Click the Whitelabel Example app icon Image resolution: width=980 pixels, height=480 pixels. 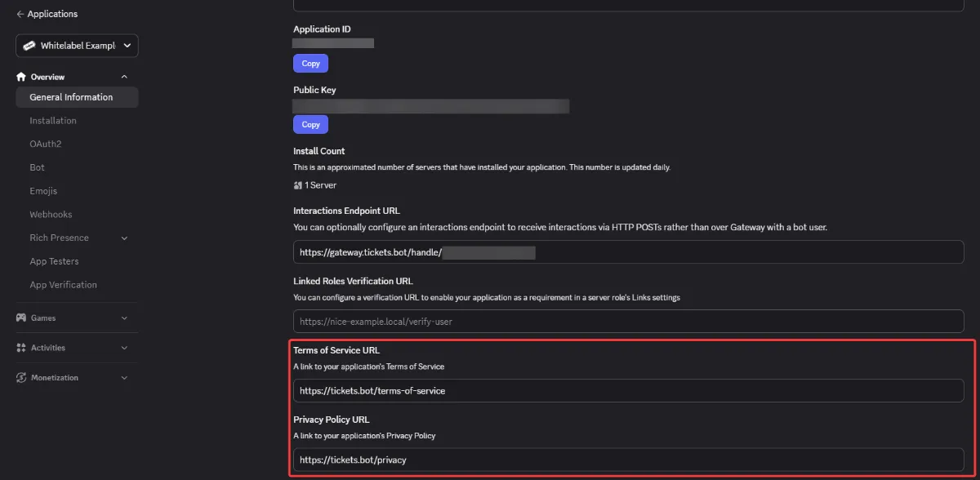[x=29, y=46]
